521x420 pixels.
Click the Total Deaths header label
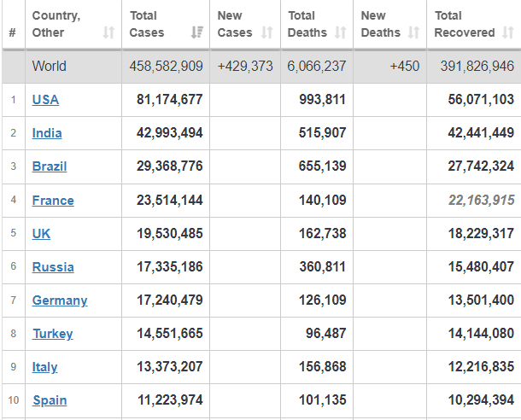pyautogui.click(x=307, y=24)
